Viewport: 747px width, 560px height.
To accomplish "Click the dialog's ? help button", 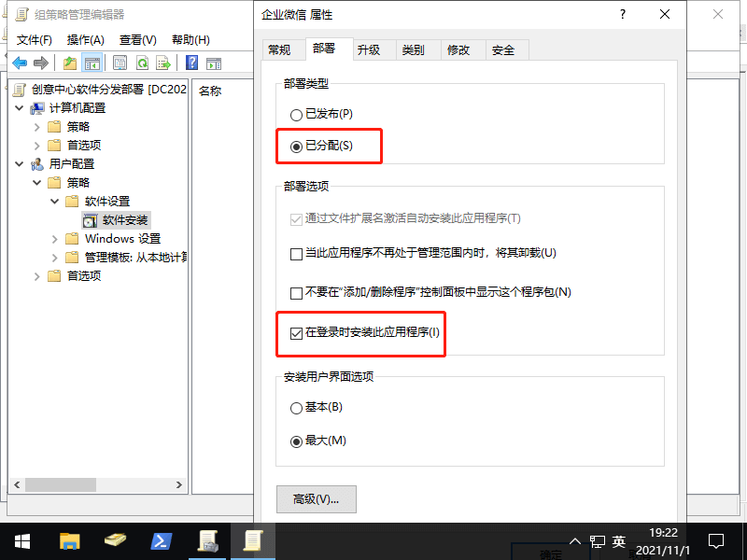I will [x=623, y=14].
